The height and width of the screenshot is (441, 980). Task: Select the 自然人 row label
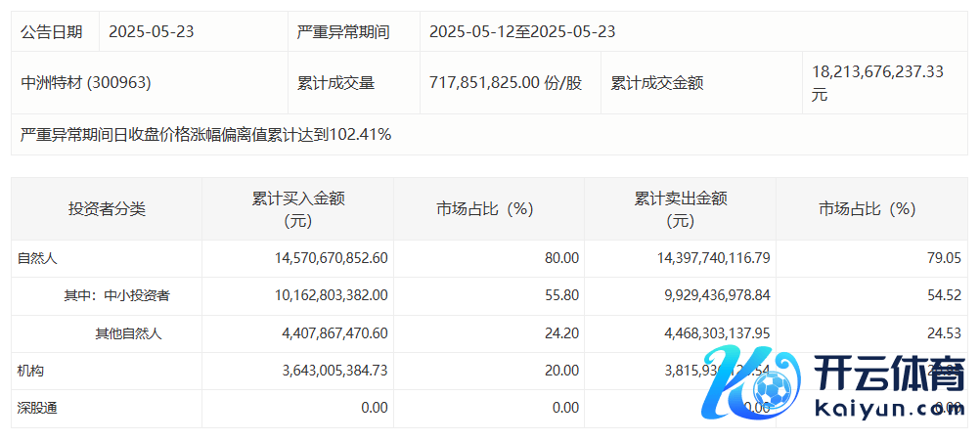[38, 258]
